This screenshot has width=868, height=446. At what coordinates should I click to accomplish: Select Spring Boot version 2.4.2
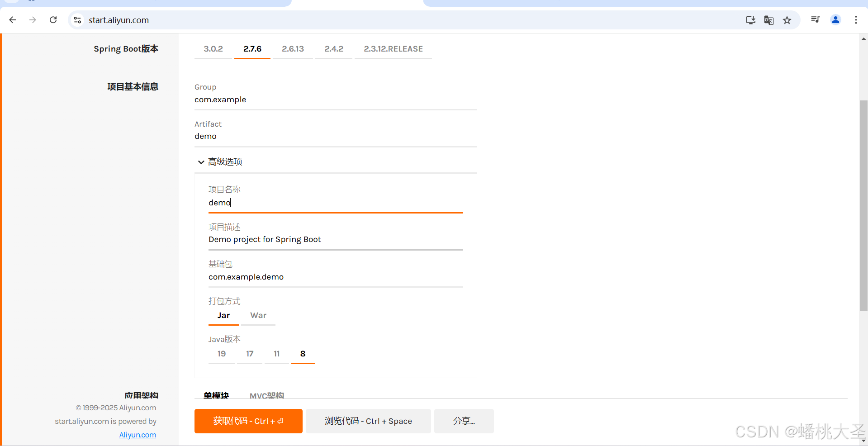[334, 49]
